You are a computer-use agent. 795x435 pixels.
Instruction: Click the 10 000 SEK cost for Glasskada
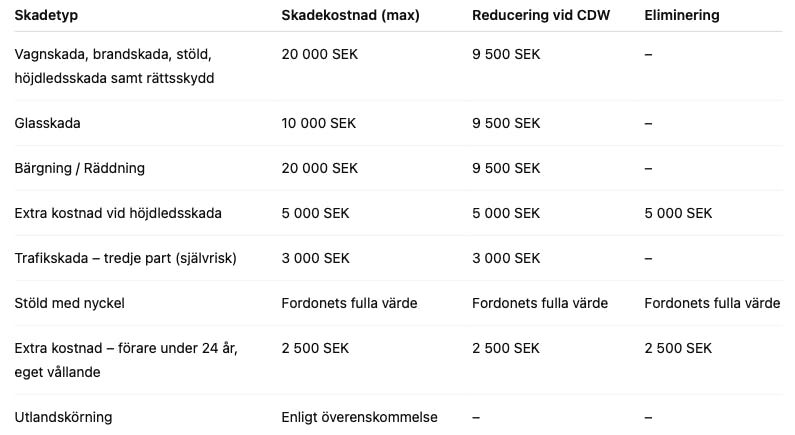tap(319, 123)
